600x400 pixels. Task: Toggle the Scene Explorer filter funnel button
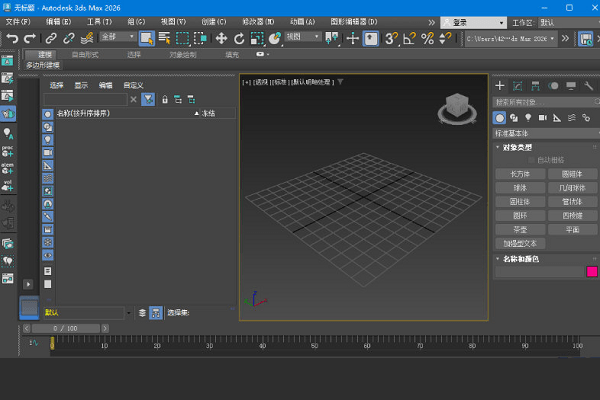[148, 99]
